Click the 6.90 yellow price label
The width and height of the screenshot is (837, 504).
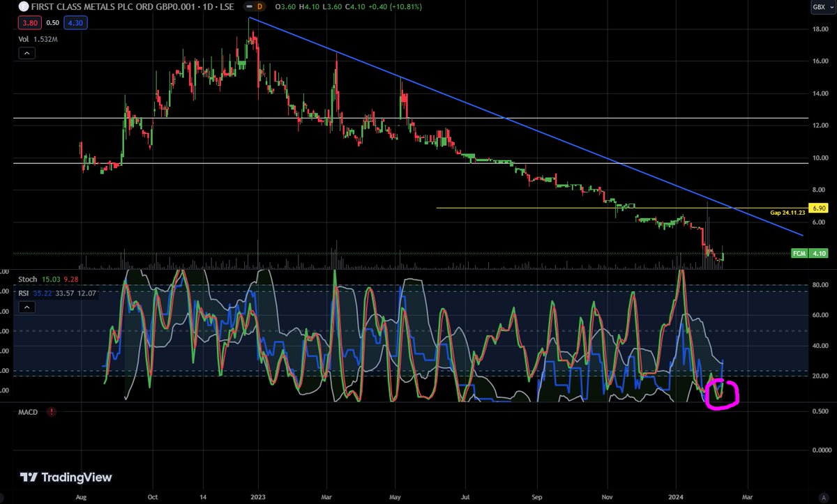tap(819, 208)
